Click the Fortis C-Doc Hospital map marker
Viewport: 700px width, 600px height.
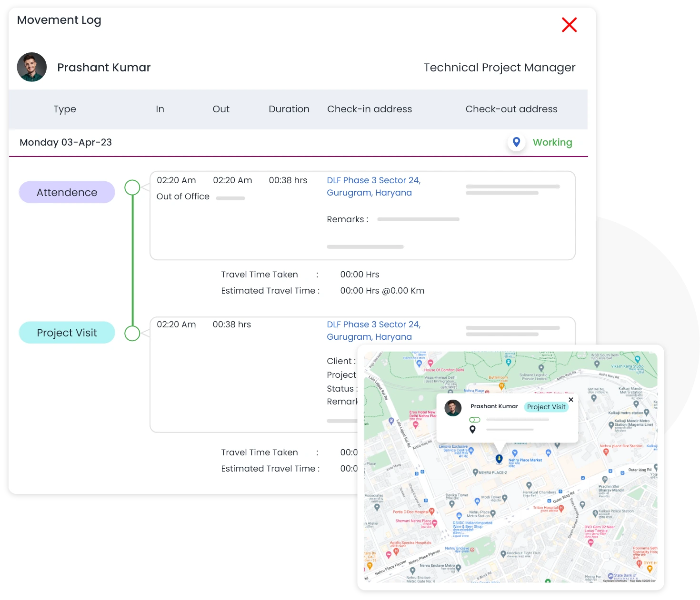432,511
